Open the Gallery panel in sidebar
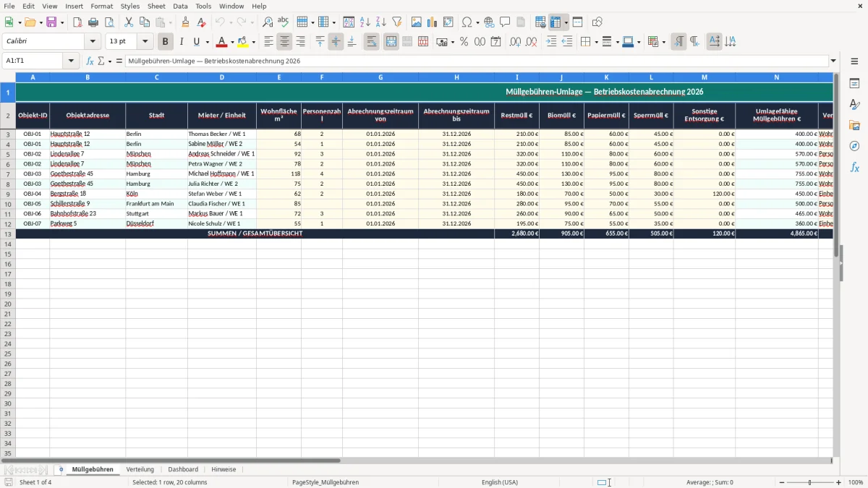 (854, 125)
